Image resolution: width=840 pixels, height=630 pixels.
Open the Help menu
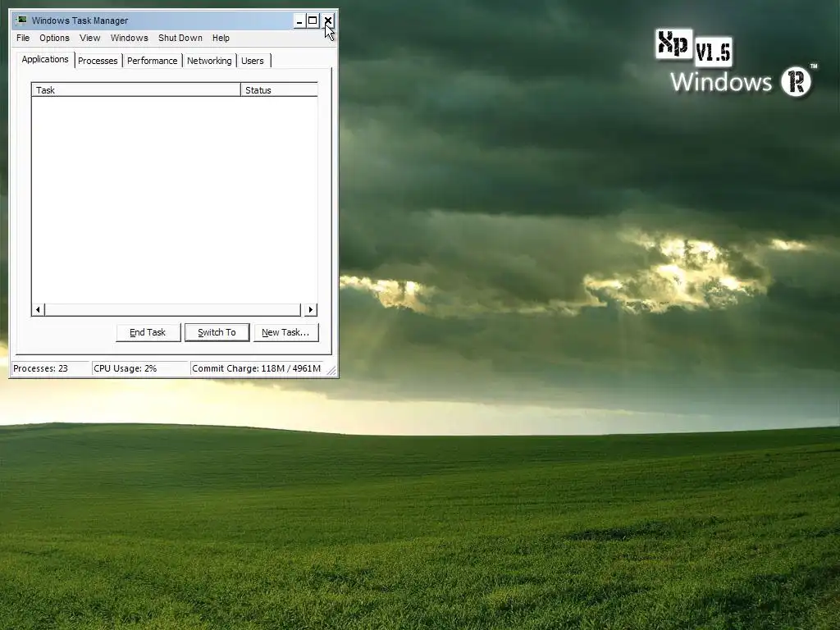point(221,38)
